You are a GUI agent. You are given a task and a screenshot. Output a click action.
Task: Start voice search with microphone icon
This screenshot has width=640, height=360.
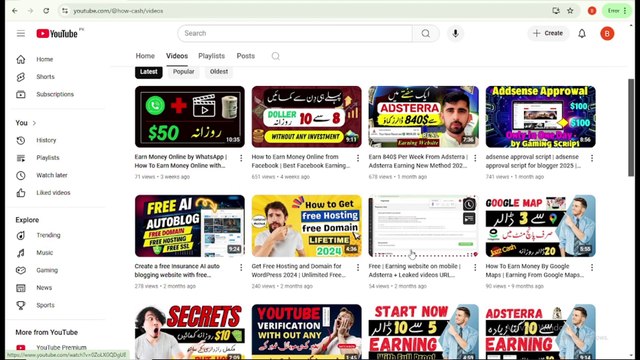(x=456, y=33)
